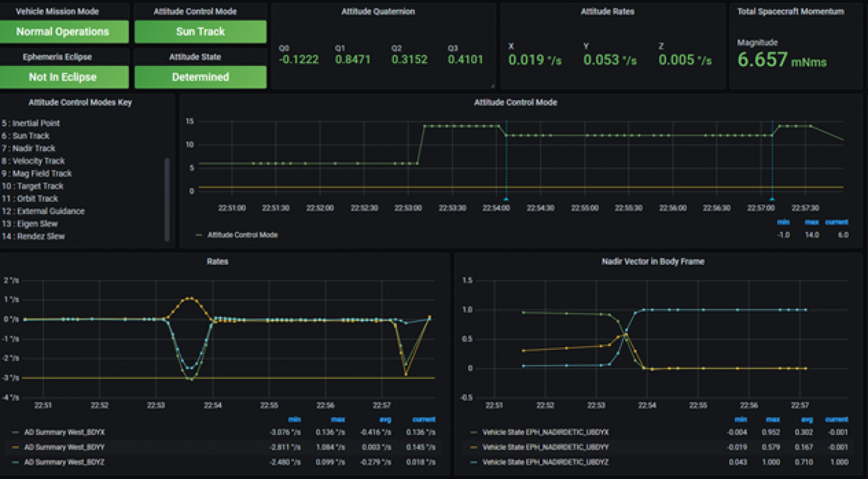This screenshot has height=479, width=868.
Task: Open the Attitude Rates panel title
Action: tap(607, 11)
